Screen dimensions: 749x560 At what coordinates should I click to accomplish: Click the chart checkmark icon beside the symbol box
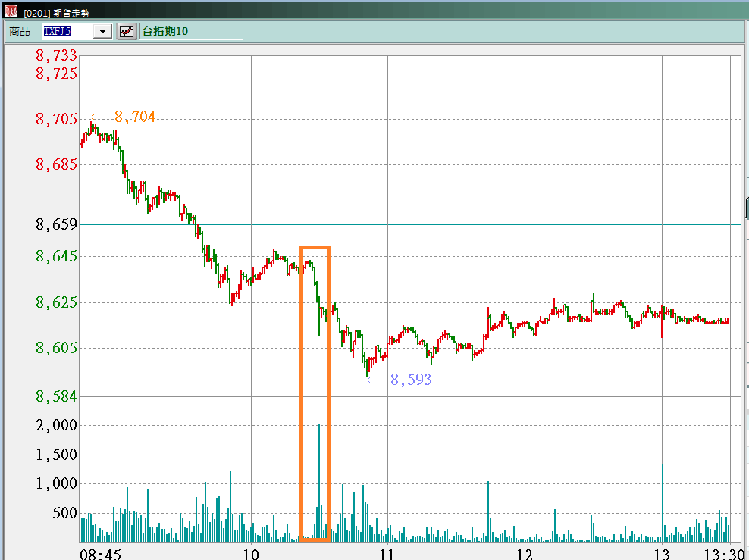[127, 31]
